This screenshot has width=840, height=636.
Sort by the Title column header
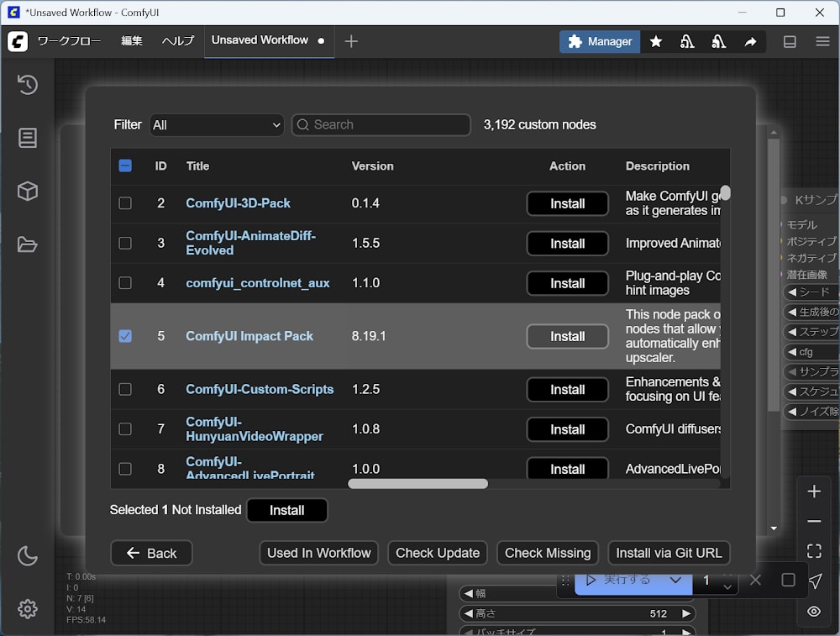coord(197,166)
